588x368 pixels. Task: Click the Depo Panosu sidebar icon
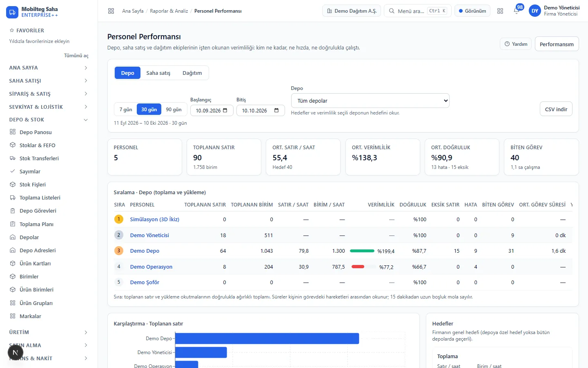pos(13,132)
